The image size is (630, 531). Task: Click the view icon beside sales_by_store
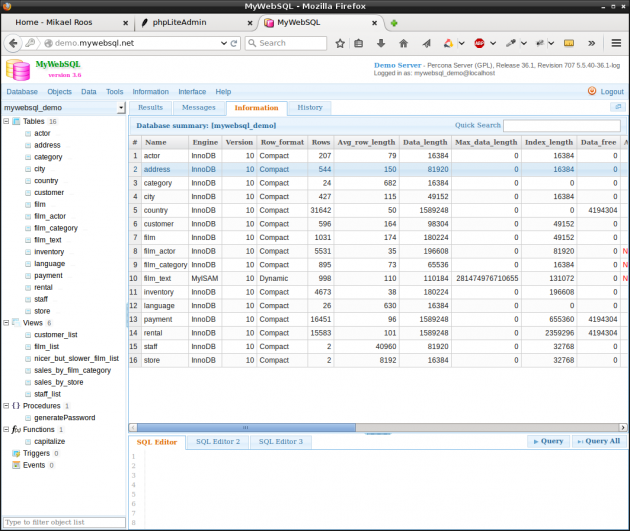(28, 382)
